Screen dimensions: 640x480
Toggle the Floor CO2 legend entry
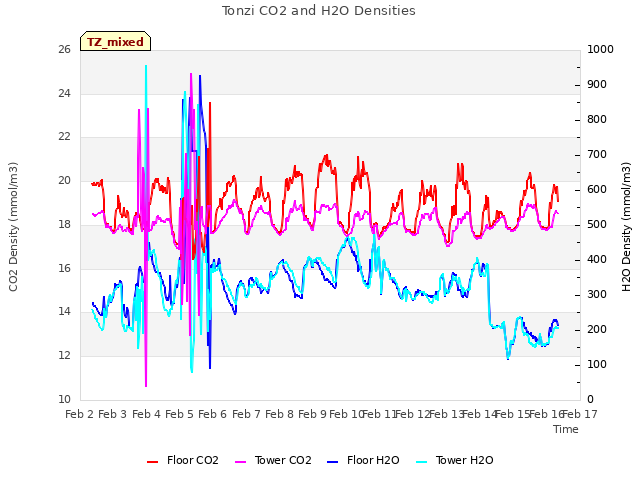coord(182,460)
